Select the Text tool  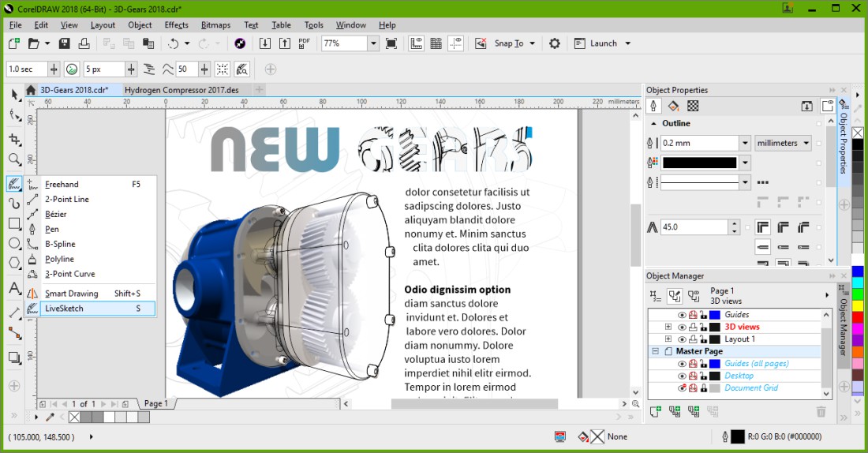click(14, 289)
